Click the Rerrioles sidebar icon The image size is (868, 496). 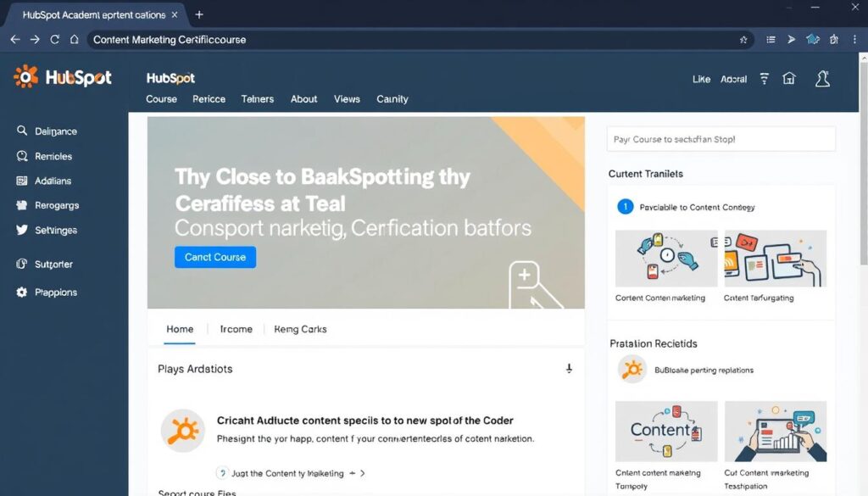click(x=21, y=156)
